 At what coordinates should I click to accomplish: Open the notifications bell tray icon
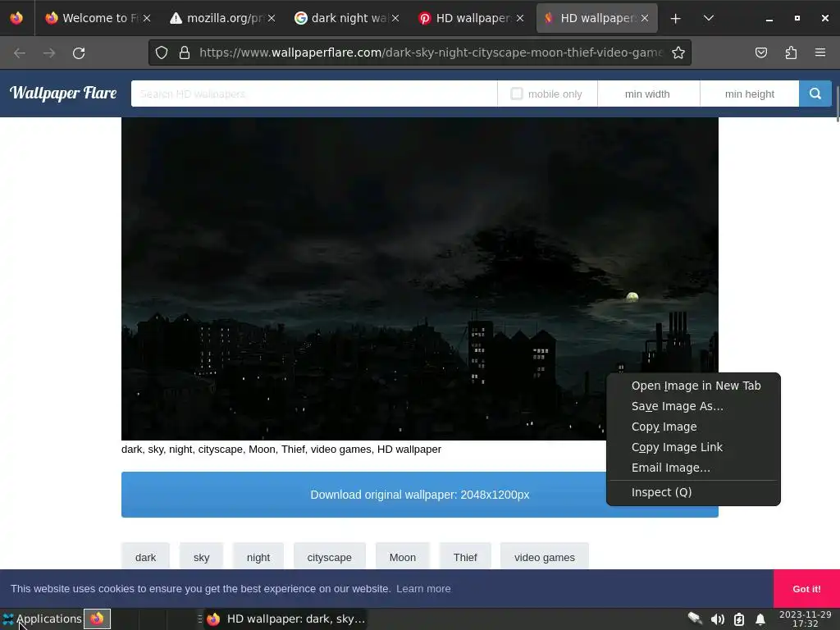pos(760,619)
